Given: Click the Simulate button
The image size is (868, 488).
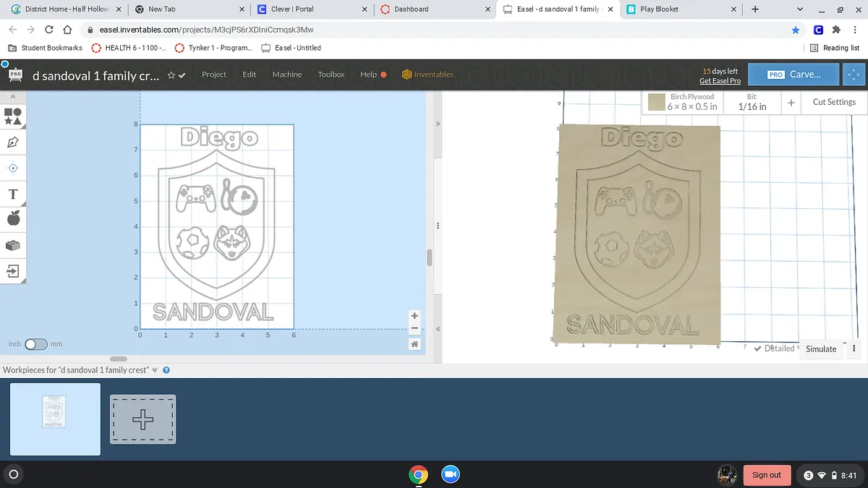Looking at the screenshot, I should click(821, 348).
